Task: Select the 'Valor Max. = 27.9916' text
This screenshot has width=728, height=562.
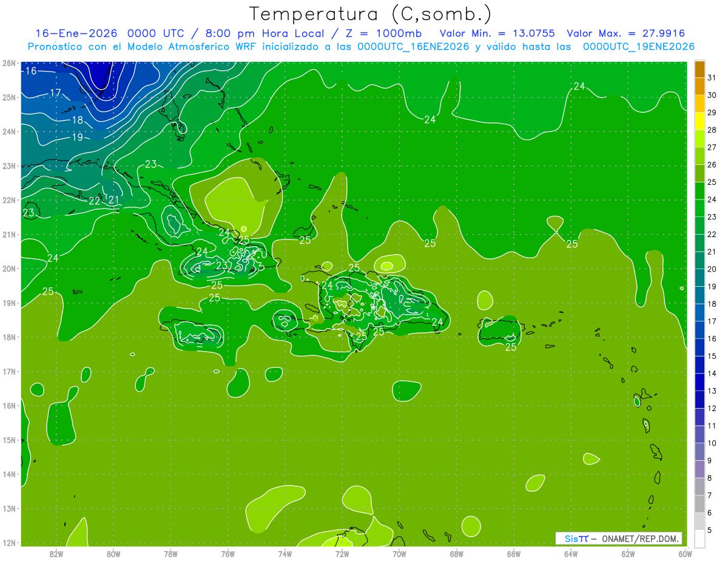Action: pyautogui.click(x=626, y=33)
